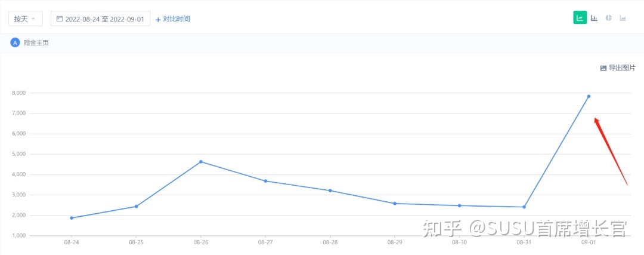Select the 08-25 data point
The width and height of the screenshot is (644, 255).
coord(137,207)
